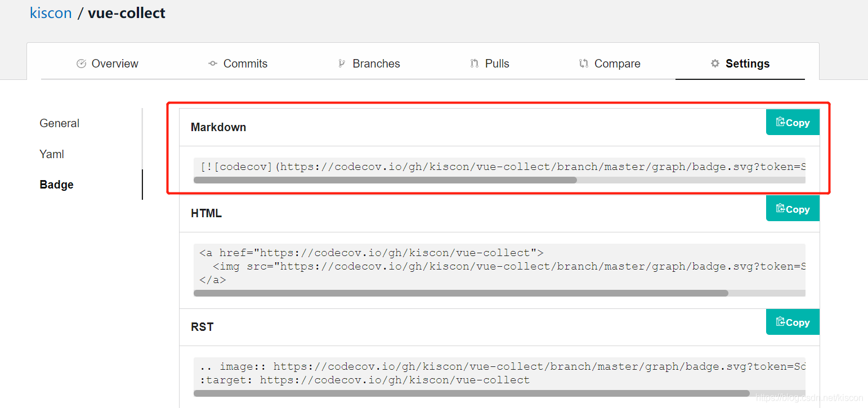This screenshot has width=868, height=408.
Task: Click the Commits tab icon
Action: coord(213,64)
